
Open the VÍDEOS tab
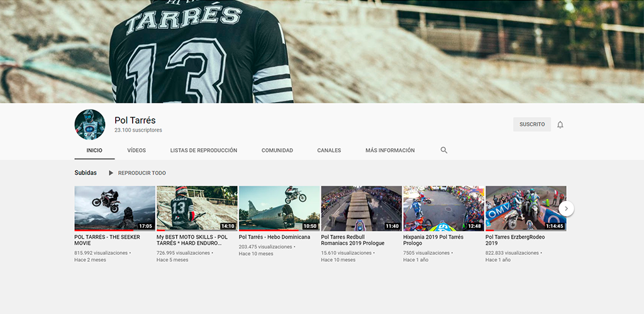click(136, 151)
